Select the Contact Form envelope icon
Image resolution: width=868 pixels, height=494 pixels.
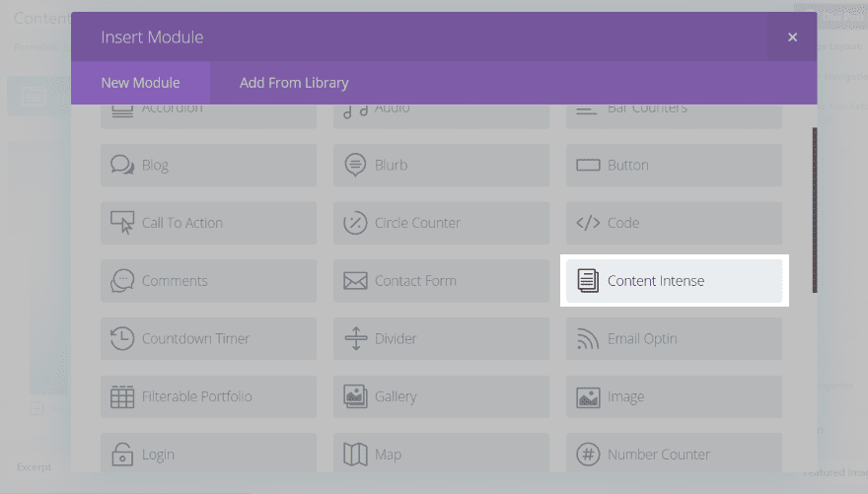[x=355, y=281]
